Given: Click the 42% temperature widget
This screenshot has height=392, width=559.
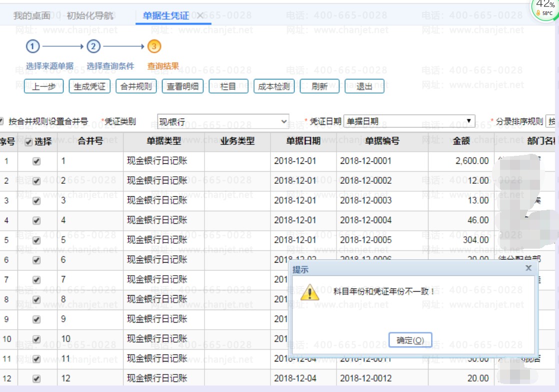Looking at the screenshot, I should coord(544,10).
